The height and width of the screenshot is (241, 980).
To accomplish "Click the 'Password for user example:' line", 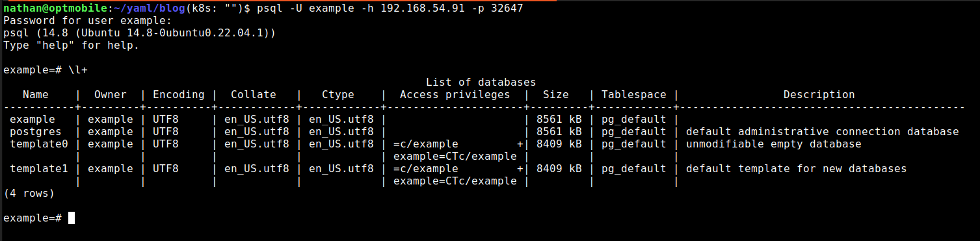I will [88, 21].
